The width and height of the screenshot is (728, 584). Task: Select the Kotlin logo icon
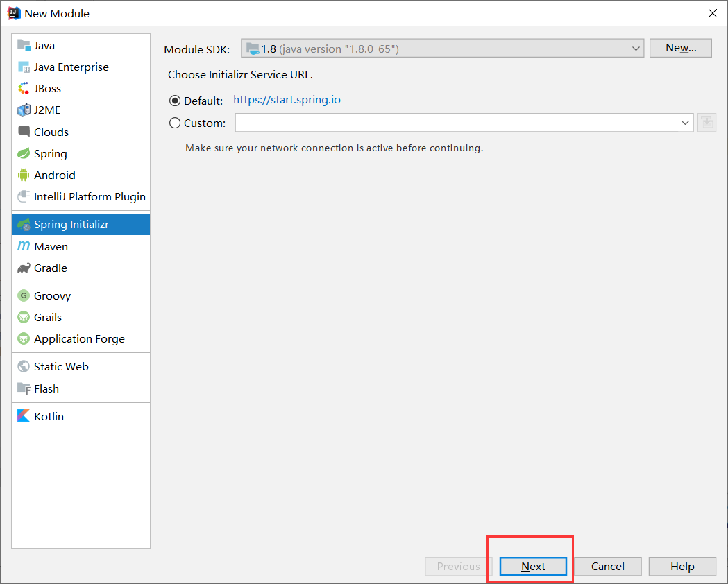coord(24,415)
